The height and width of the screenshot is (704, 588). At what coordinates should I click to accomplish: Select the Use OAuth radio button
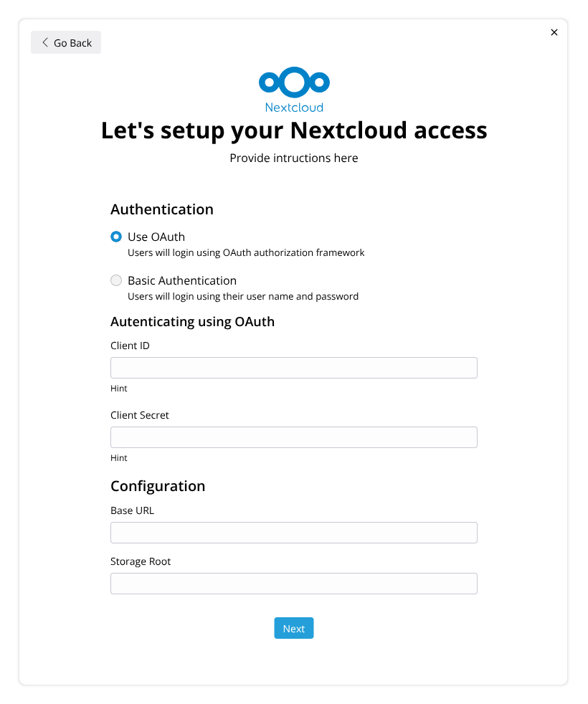click(116, 237)
